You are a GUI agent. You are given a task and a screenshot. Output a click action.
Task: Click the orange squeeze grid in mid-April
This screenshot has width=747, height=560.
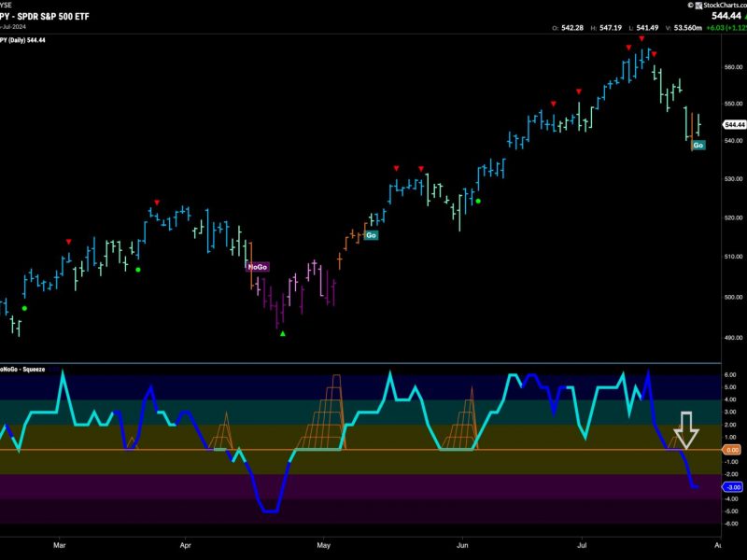click(x=221, y=431)
